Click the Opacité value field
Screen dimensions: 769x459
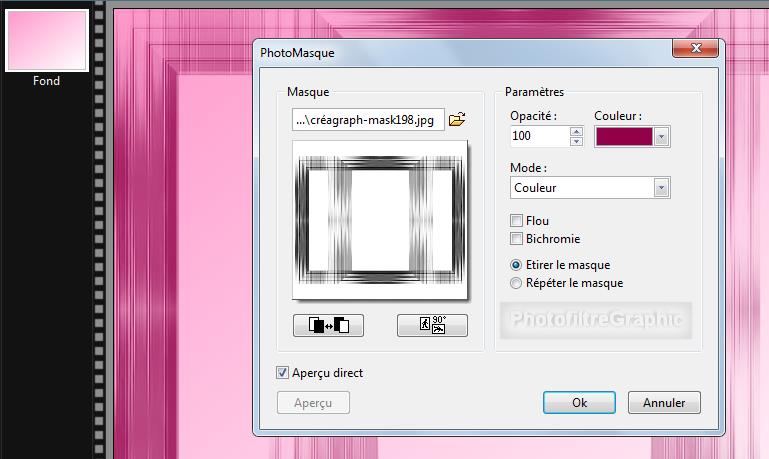[538, 136]
